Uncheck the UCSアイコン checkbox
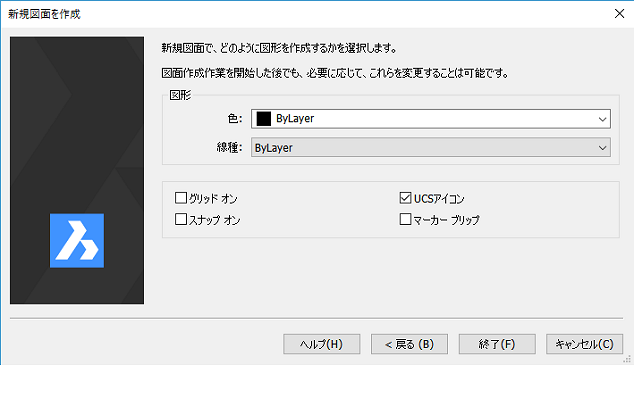This screenshot has width=634, height=414. pos(405,198)
